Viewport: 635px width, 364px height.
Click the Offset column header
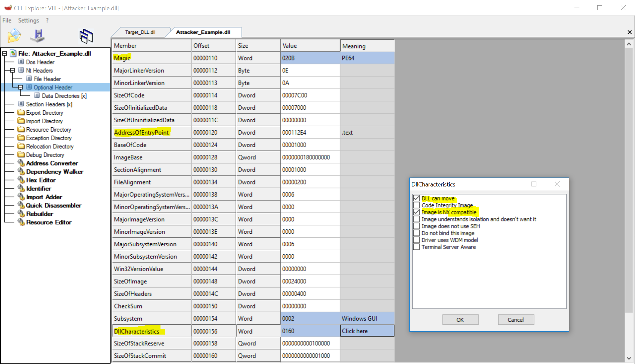click(x=213, y=46)
